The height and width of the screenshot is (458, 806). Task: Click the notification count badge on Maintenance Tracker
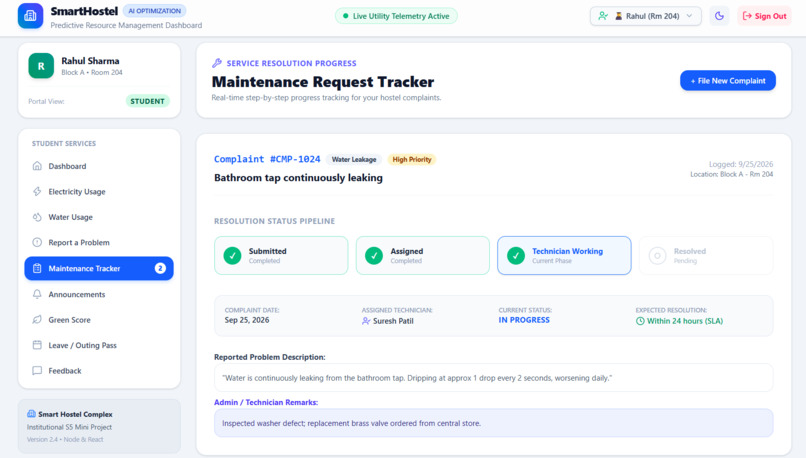[160, 268]
